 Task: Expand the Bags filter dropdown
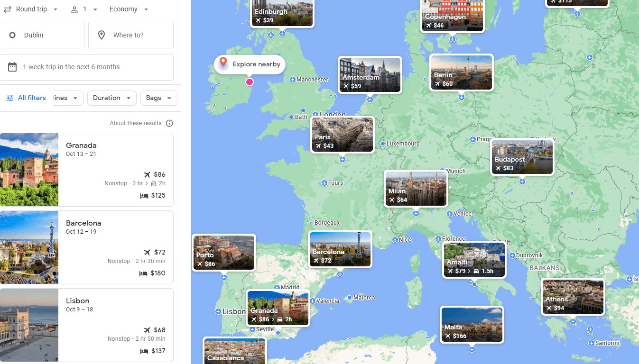tap(159, 98)
